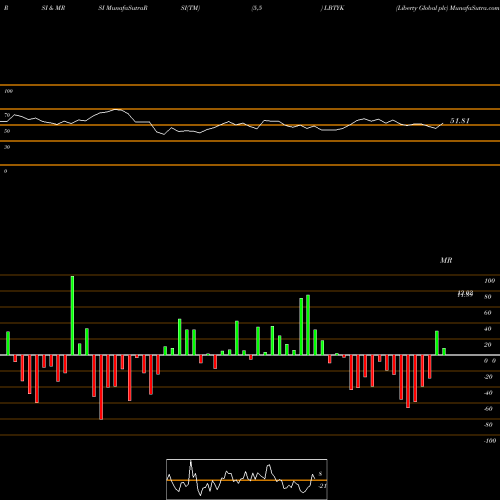This screenshot has width=500, height=500.
Task: Click the -20 label on MR axis
Action: (488, 377)
